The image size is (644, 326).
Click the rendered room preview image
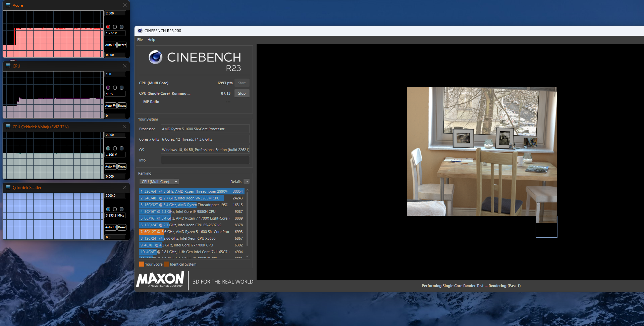point(482,151)
